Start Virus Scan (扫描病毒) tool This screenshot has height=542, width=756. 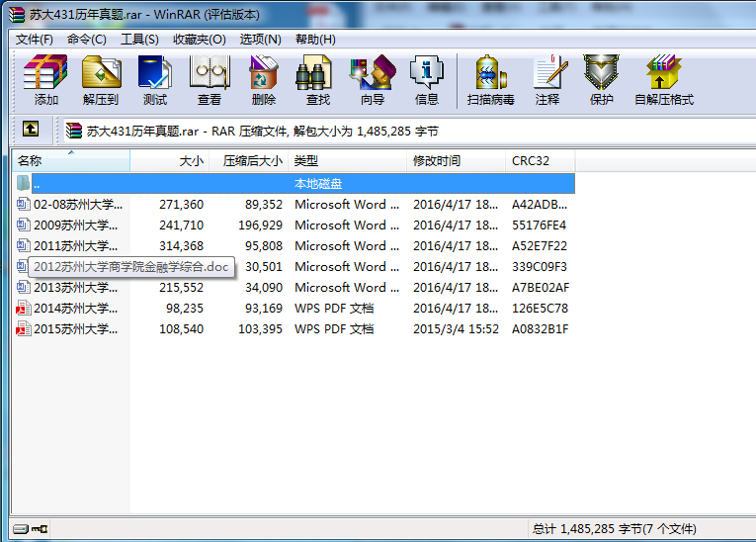491,72
